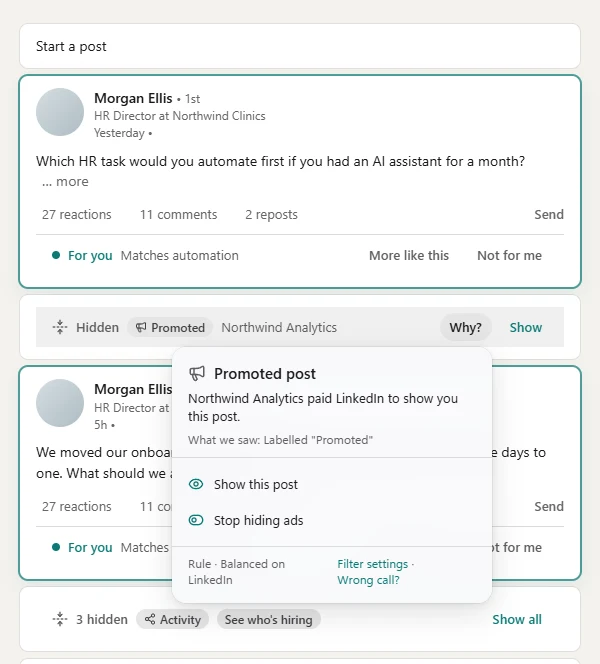Image resolution: width=600 pixels, height=664 pixels.
Task: Click toggle icon next to Stop hiding ads
Action: tap(196, 520)
